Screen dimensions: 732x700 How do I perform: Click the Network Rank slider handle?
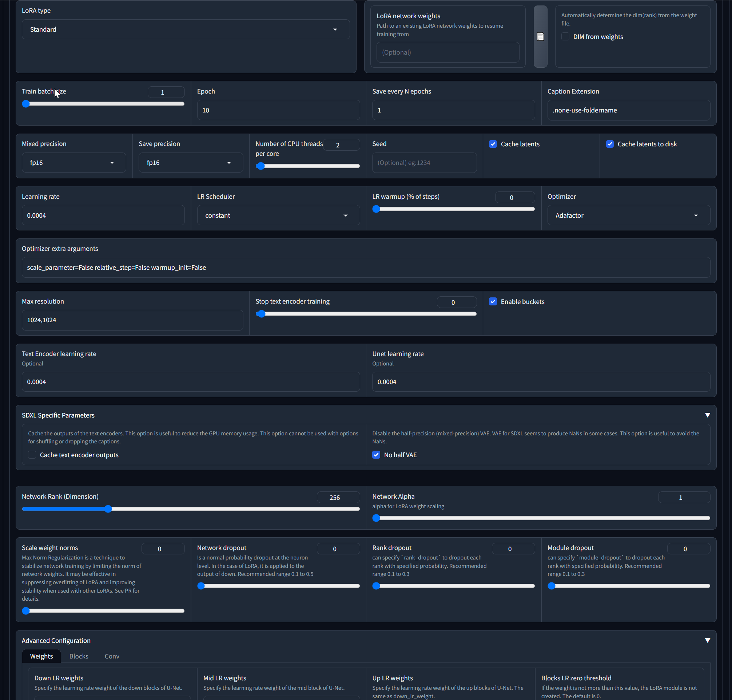point(108,509)
